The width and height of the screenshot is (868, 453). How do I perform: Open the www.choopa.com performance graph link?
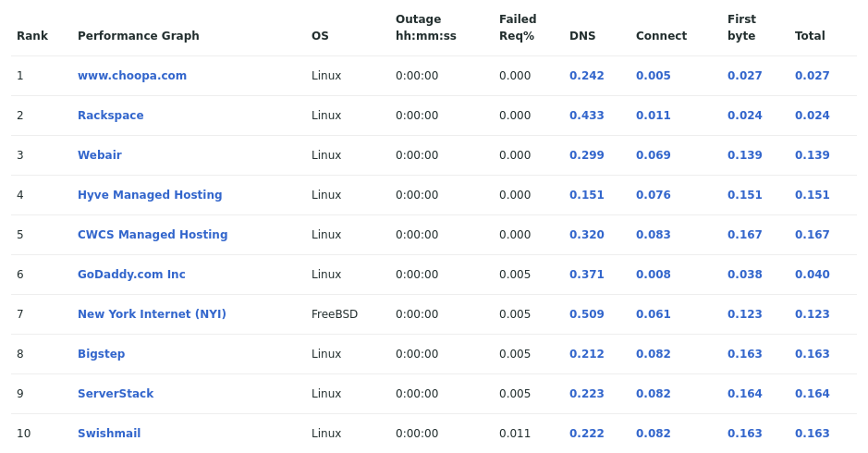(132, 75)
